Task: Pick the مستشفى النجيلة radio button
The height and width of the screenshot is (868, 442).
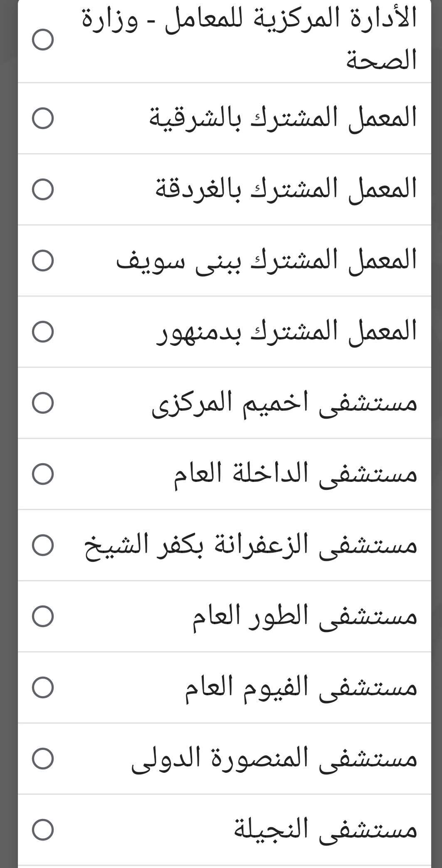Action: [x=43, y=830]
